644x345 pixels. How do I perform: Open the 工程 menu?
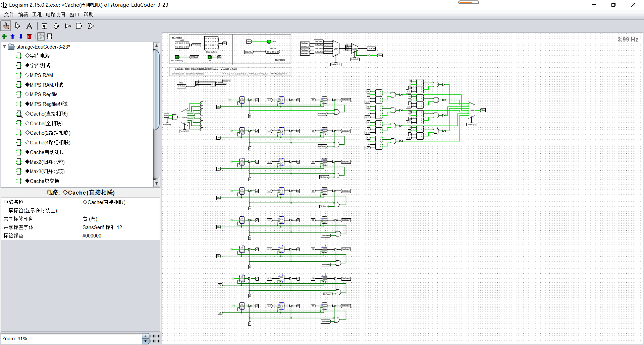(37, 14)
